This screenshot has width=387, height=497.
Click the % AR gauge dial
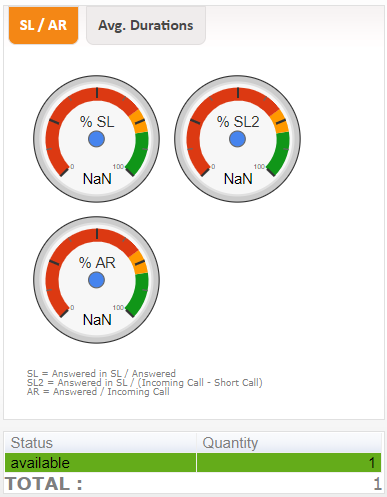pyautogui.click(x=96, y=280)
